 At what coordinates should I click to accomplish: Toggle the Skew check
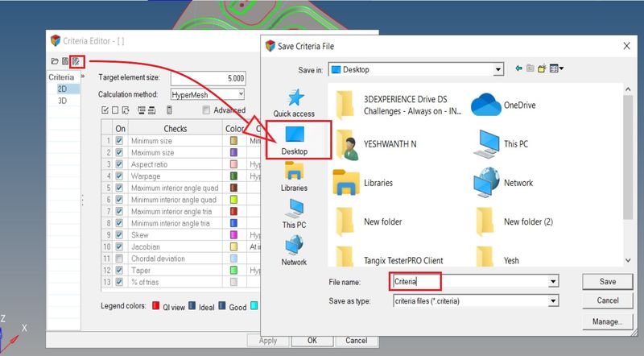pyautogui.click(x=119, y=234)
